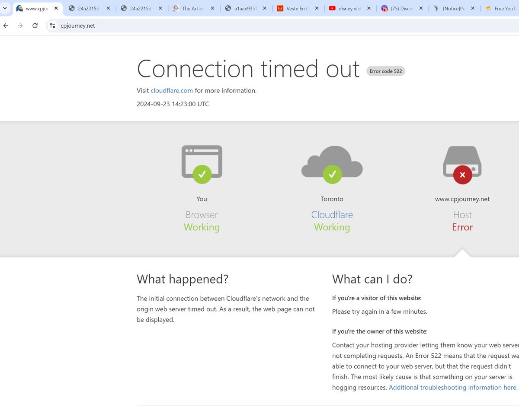The width and height of the screenshot is (519, 420).
Task: Close the disney viet tab
Action: point(369,8)
